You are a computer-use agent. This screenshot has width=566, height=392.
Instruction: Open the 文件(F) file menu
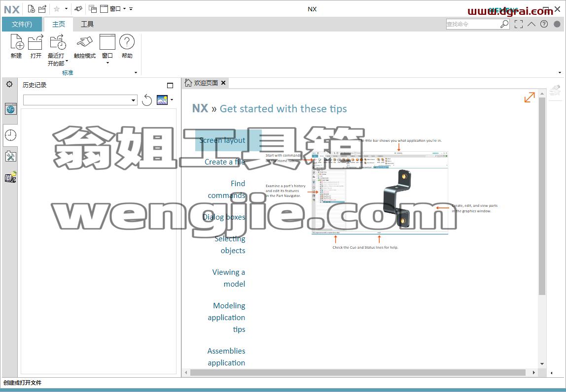coord(22,24)
